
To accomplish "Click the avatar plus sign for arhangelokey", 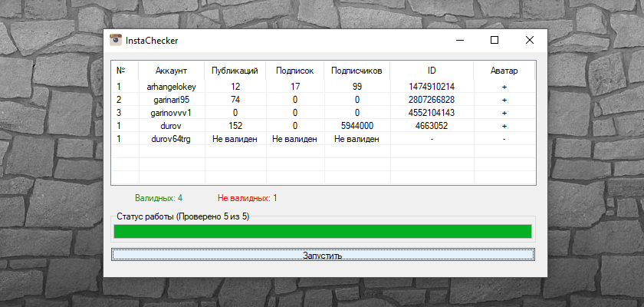I will [504, 87].
